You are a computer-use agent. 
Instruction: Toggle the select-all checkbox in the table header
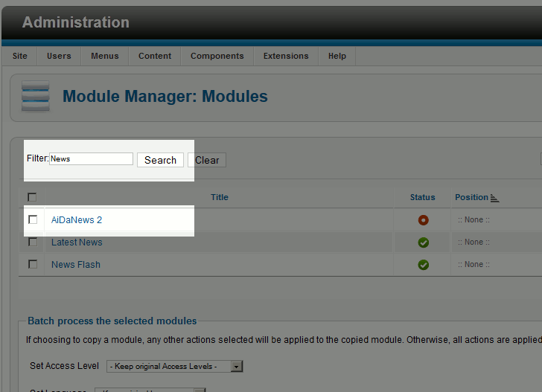click(x=32, y=197)
